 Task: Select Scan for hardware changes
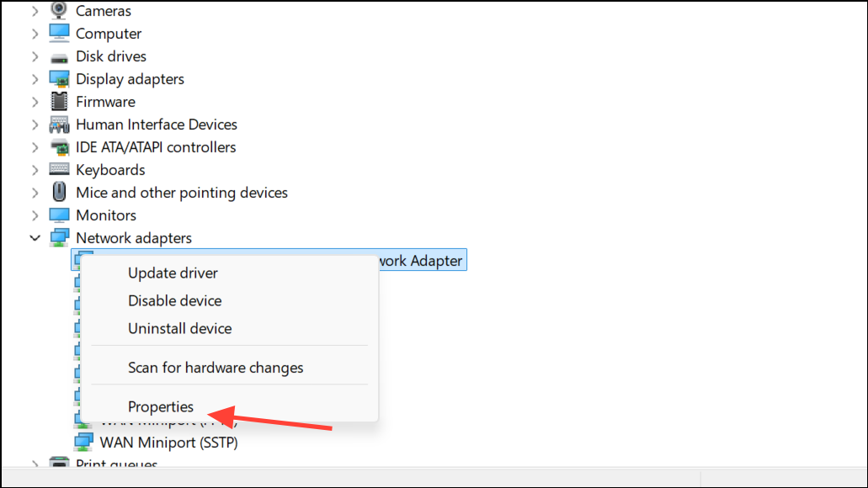point(216,368)
